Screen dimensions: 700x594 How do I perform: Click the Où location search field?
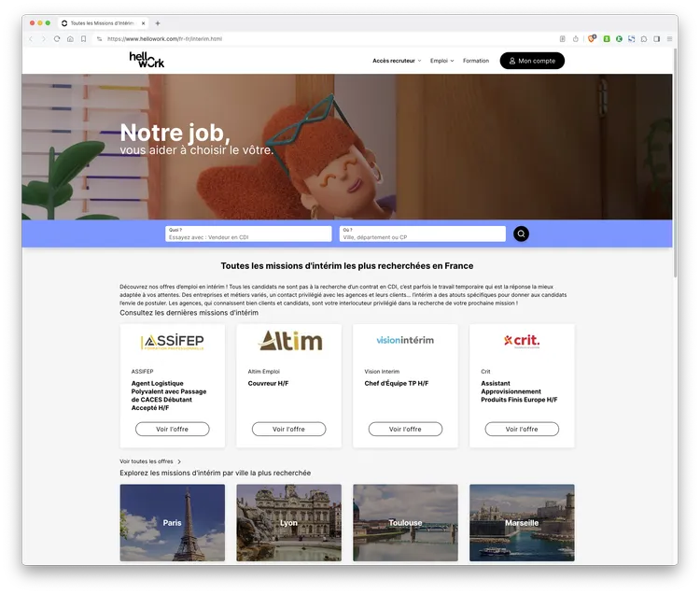point(422,233)
